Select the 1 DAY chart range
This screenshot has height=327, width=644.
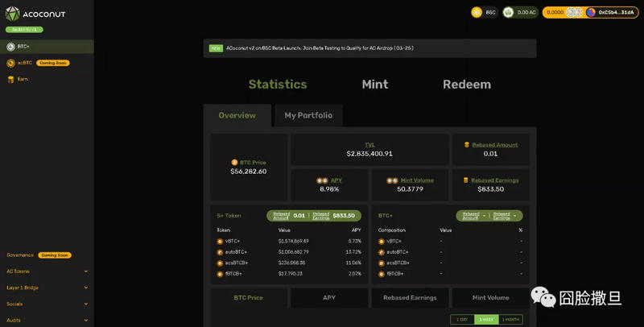tap(462, 320)
